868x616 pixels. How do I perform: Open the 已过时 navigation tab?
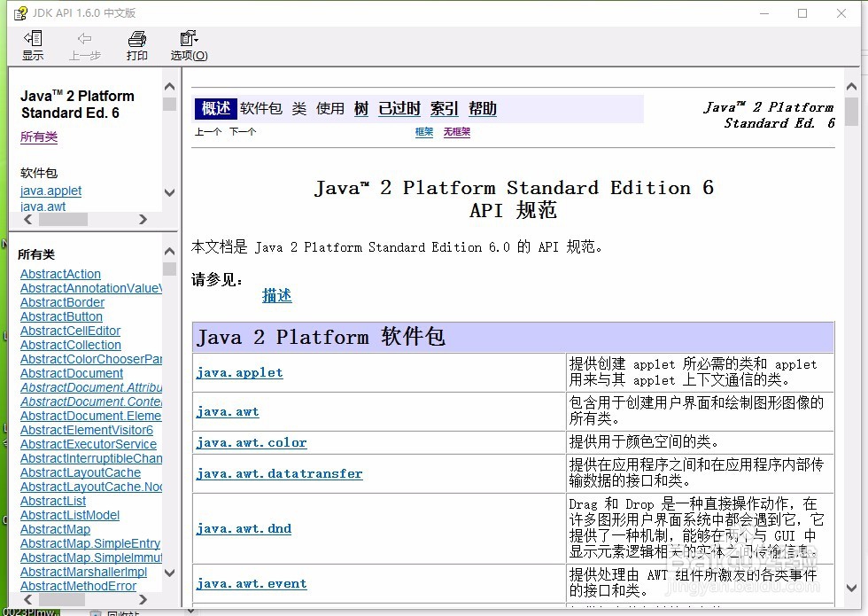399,108
